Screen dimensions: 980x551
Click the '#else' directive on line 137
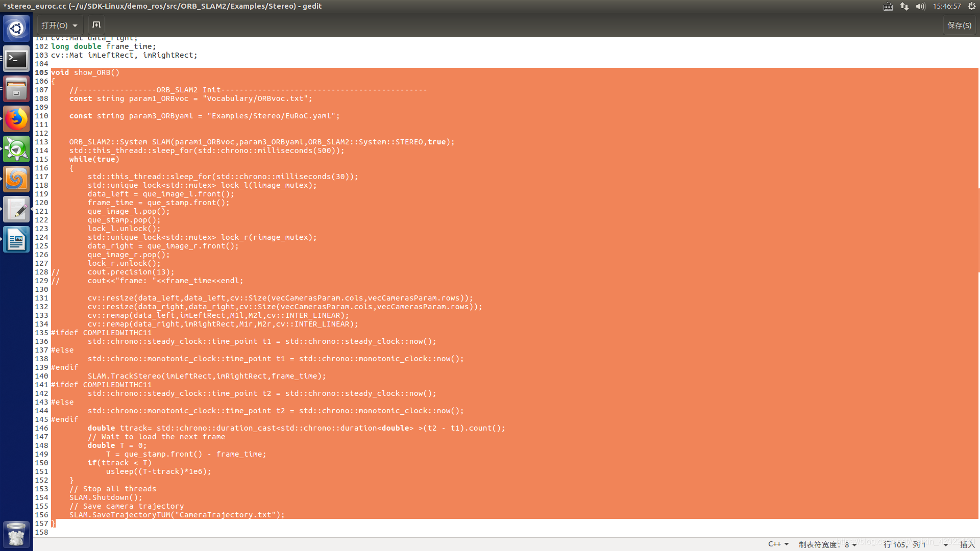[62, 350]
